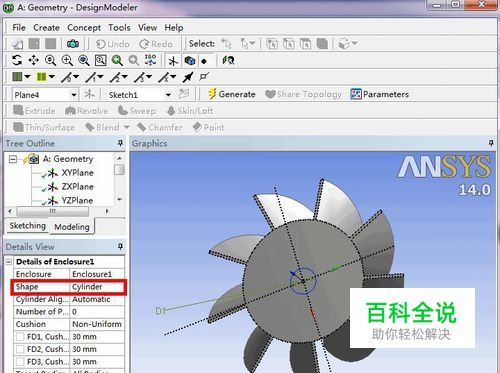
Task: Open the Plane4 plane dropdown
Action: pos(74,95)
